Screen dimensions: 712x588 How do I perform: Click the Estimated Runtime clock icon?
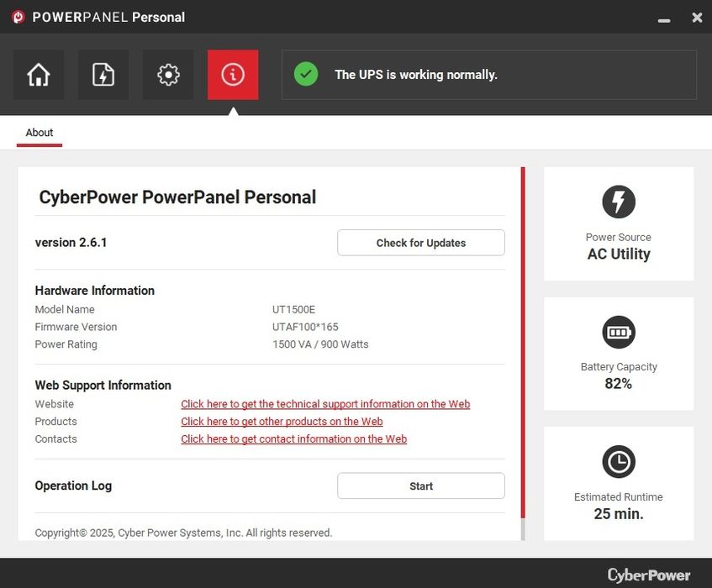tap(619, 462)
